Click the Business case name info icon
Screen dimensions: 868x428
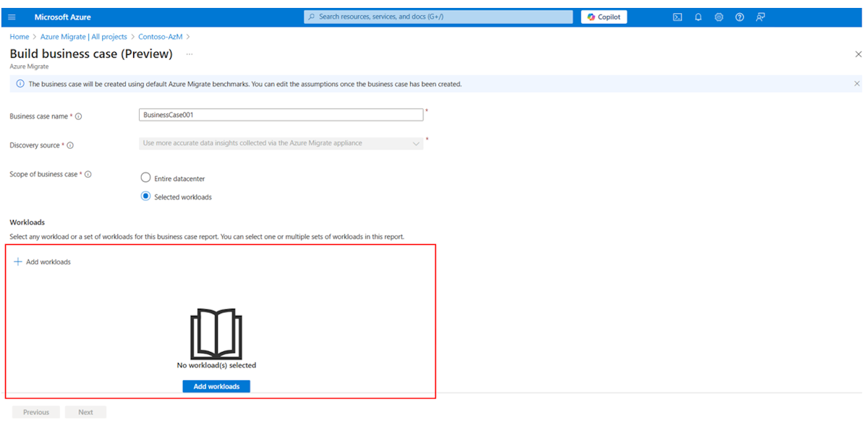77,116
